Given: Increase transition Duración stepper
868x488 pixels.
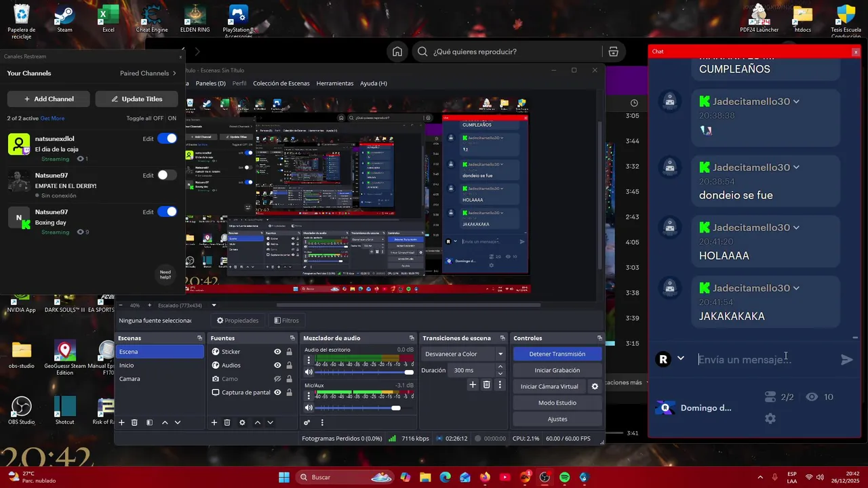Looking at the screenshot, I should (500, 367).
